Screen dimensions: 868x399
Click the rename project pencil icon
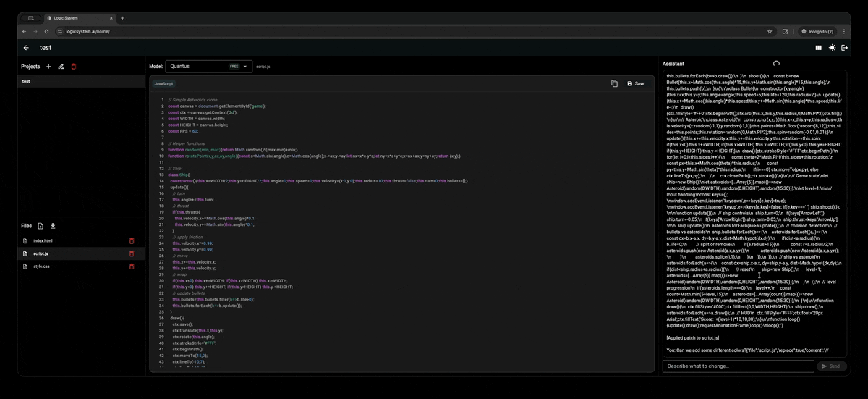pyautogui.click(x=61, y=67)
